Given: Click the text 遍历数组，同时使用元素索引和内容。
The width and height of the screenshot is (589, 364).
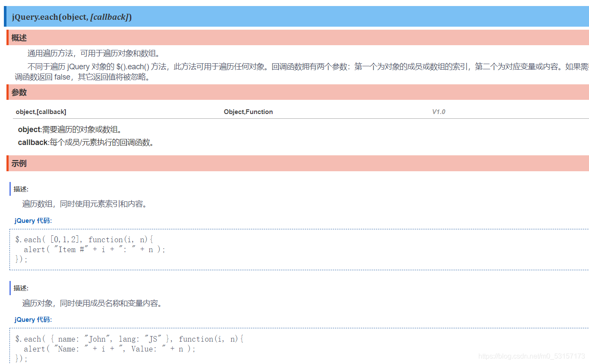Looking at the screenshot, I should tap(85, 204).
